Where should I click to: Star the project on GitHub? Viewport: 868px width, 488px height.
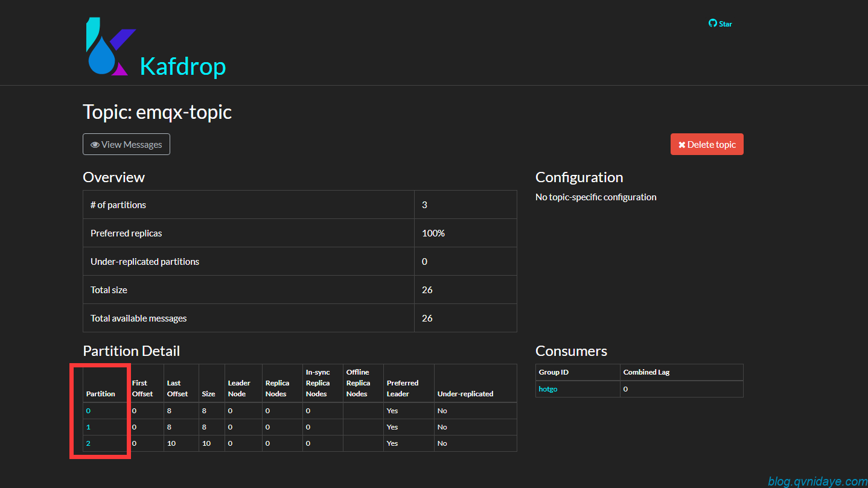click(720, 24)
